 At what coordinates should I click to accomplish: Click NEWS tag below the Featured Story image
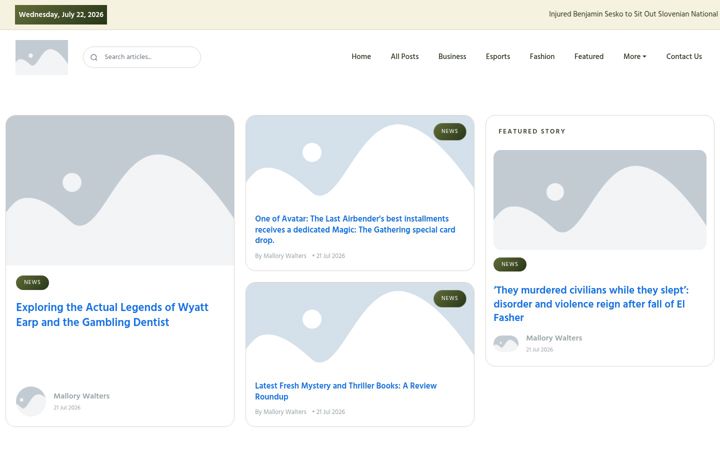pyautogui.click(x=510, y=264)
